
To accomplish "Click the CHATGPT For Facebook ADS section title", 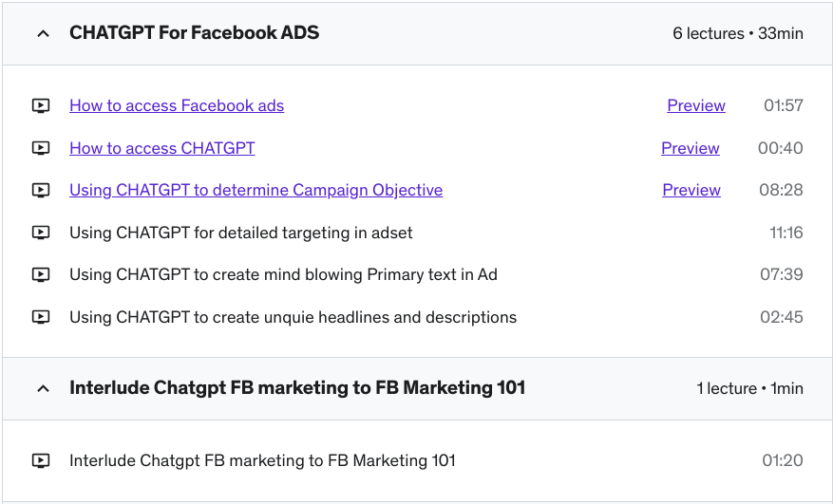I will point(194,32).
